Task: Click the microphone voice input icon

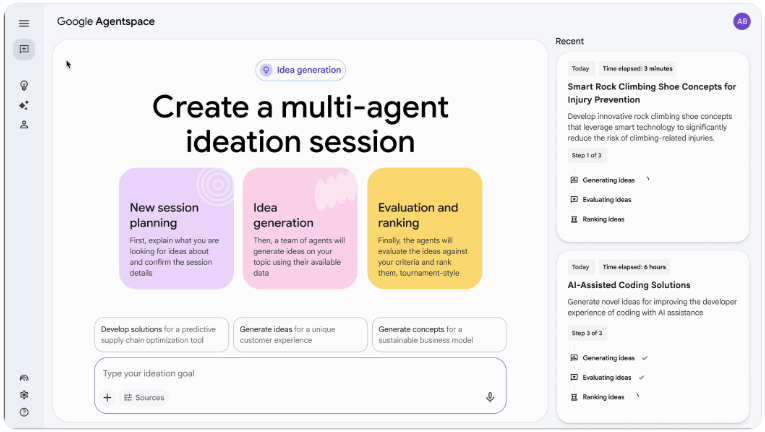Action: (490, 397)
